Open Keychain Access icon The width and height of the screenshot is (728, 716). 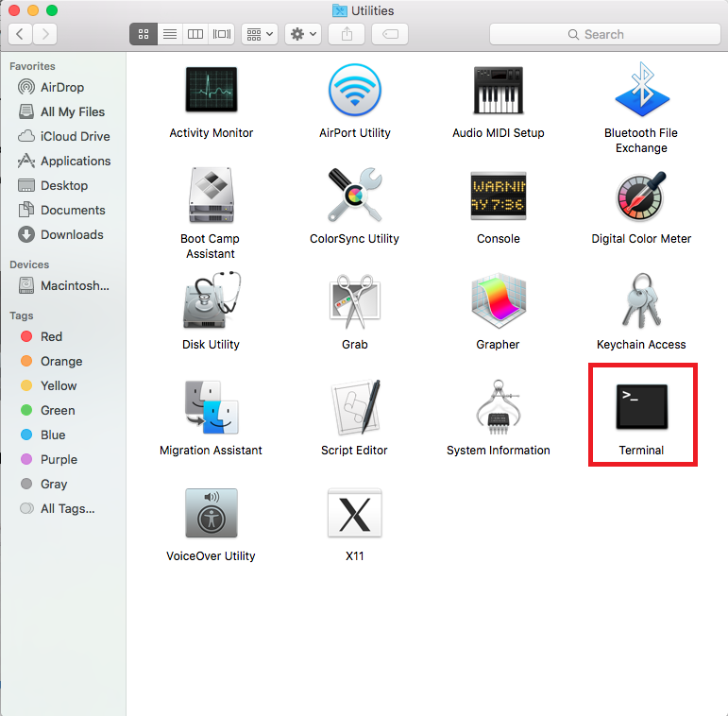641,302
